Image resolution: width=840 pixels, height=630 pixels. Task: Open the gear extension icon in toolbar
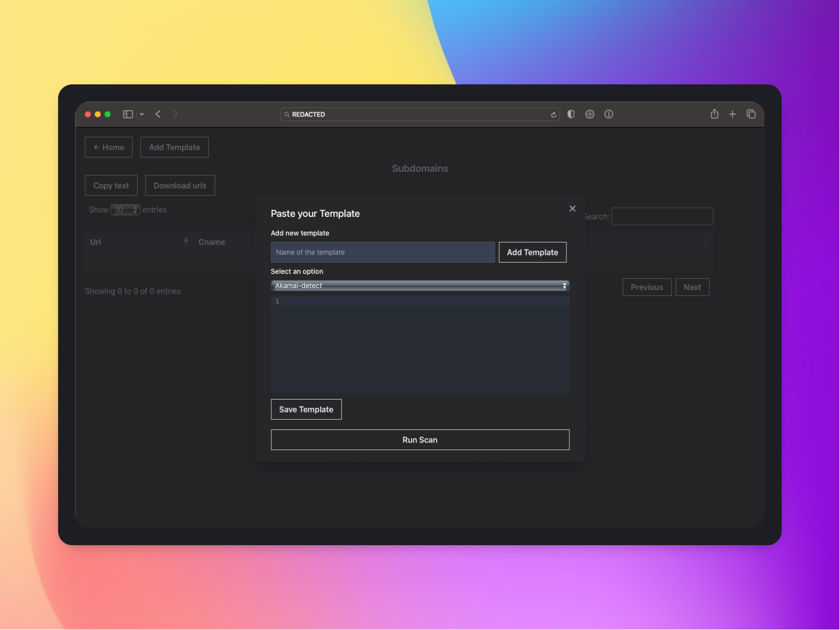tap(590, 114)
